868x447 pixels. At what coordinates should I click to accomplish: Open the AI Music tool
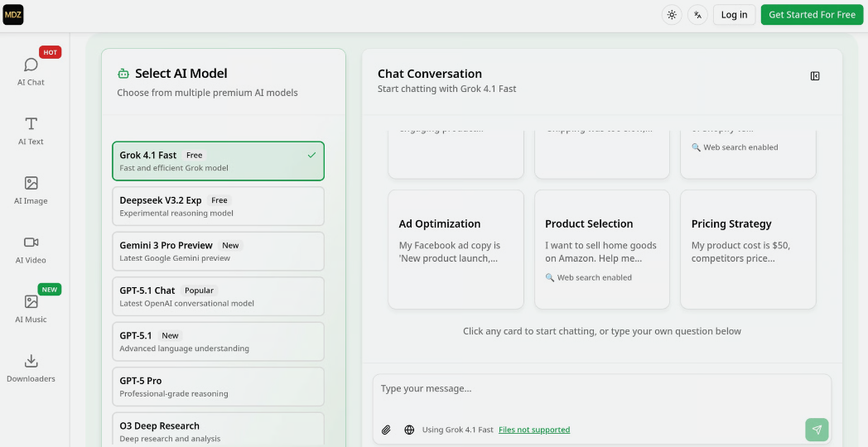[31, 308]
